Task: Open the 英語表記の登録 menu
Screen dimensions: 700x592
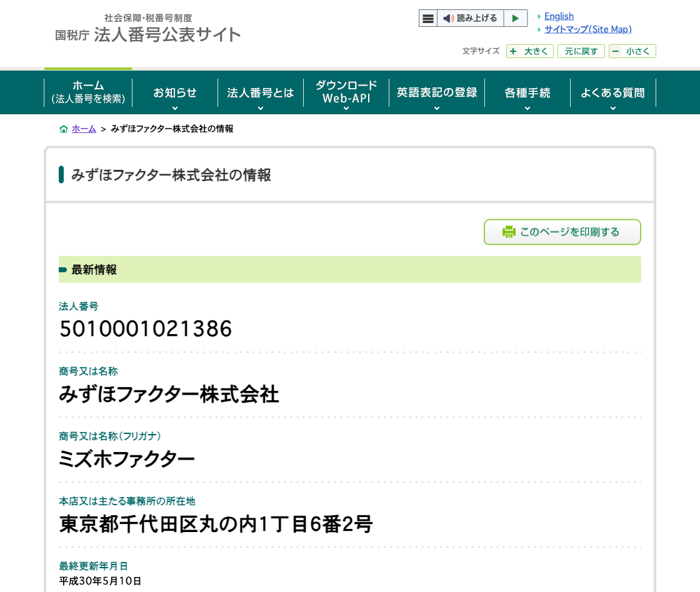Action: coord(437,93)
